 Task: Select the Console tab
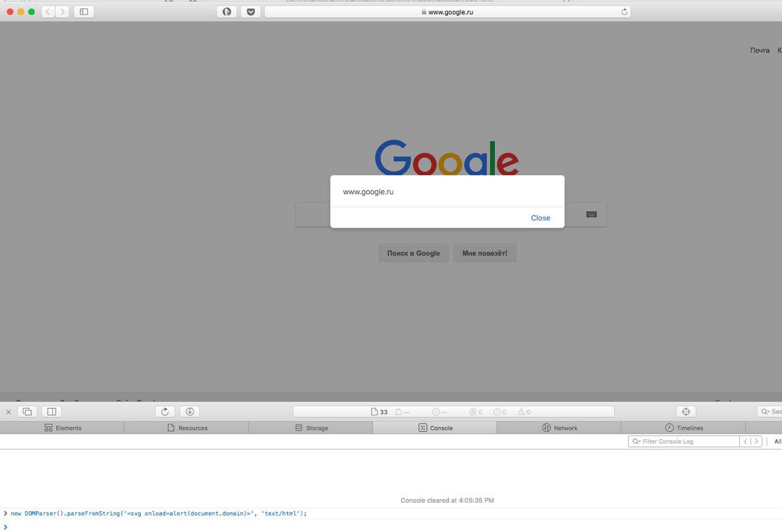(434, 428)
